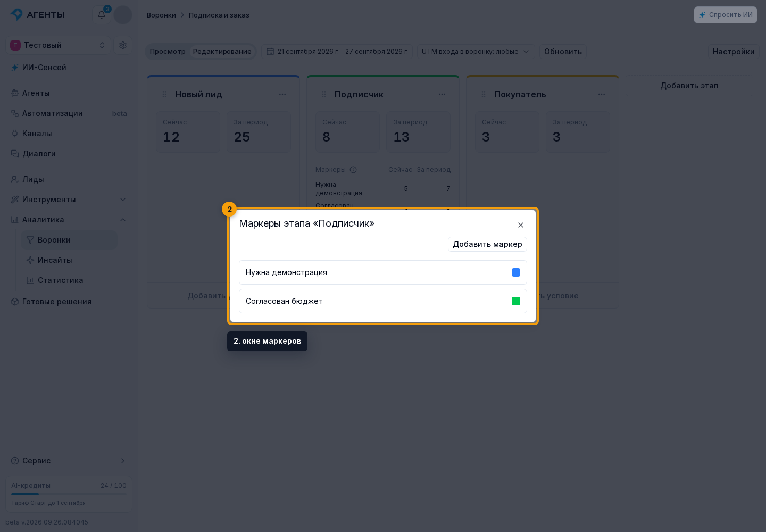Open the UTM входа в воронку dropdown

click(476, 52)
